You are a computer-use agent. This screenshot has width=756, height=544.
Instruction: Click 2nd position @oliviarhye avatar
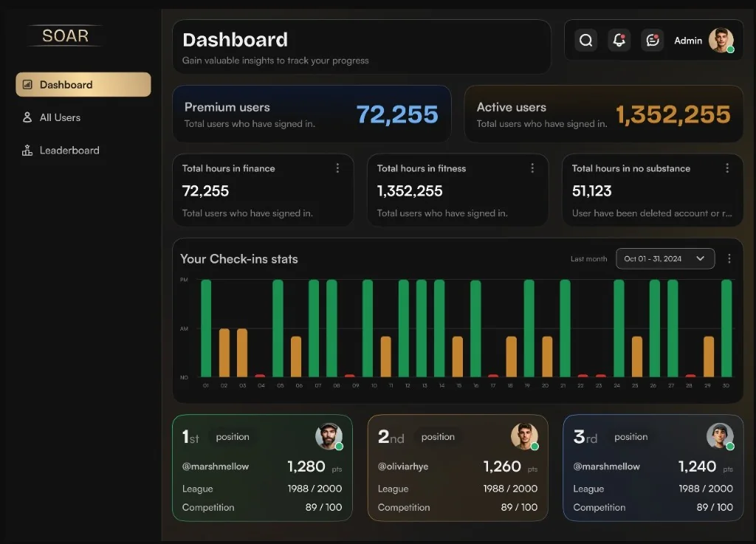524,436
